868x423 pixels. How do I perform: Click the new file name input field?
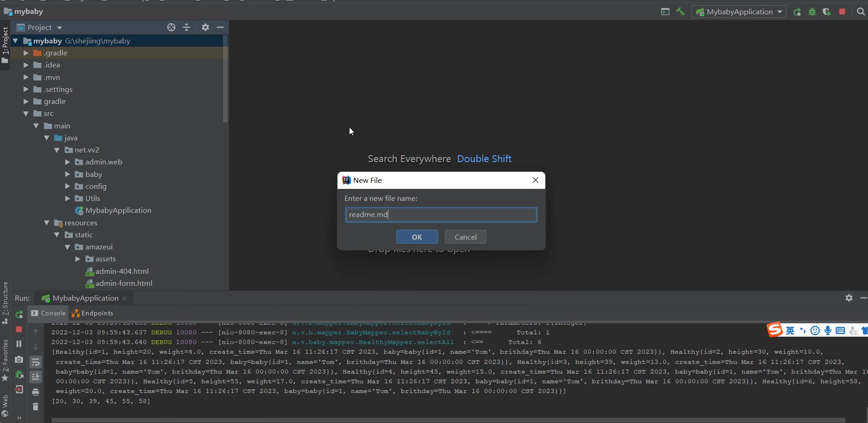(441, 215)
